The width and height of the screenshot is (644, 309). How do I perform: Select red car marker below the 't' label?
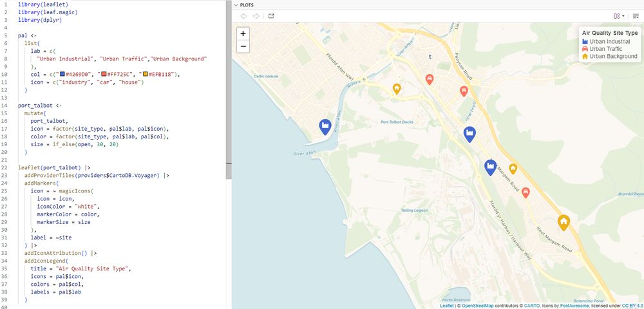coord(429,79)
